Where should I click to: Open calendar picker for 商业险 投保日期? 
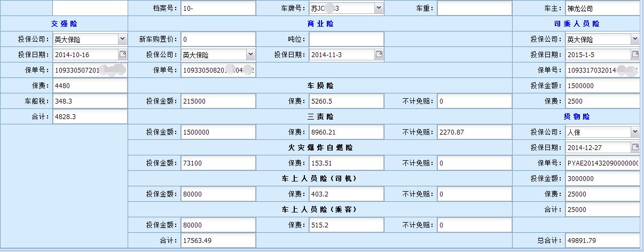[x=379, y=54]
